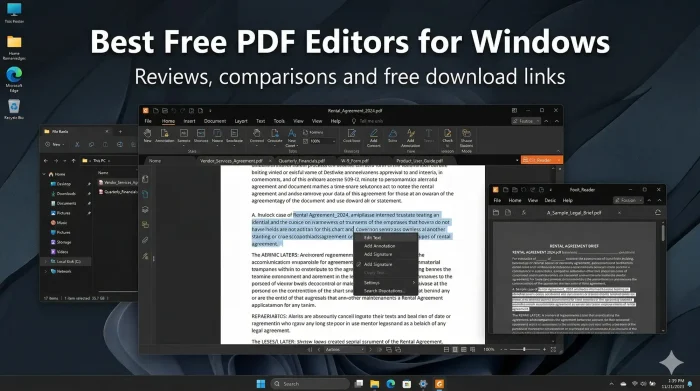Click the up arrow in File Explorer navigation
Screen dimensions: 700x391
74,161
